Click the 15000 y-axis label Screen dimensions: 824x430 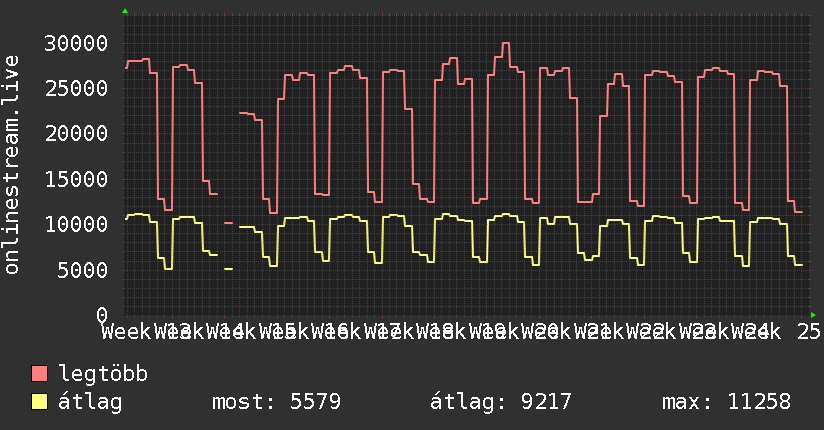(76, 179)
